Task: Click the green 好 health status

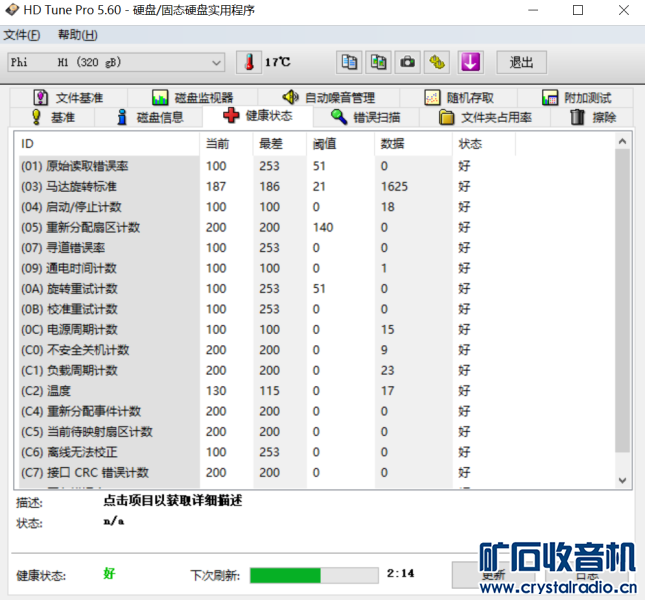Action: [x=109, y=574]
